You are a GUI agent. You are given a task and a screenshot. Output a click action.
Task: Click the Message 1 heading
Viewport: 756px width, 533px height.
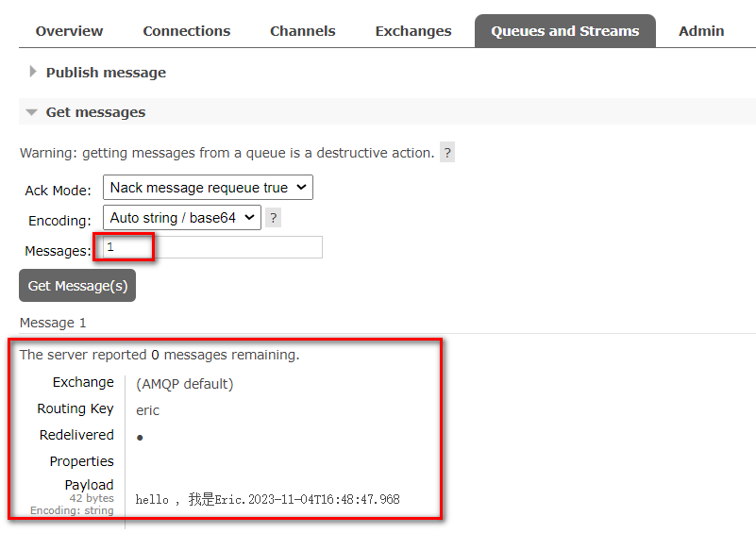pos(53,323)
